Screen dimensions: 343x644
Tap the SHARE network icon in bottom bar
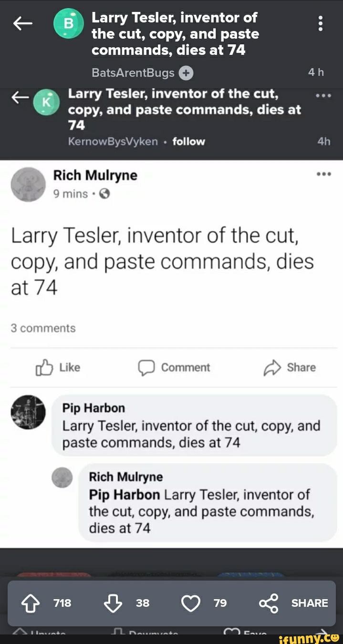[x=269, y=603]
